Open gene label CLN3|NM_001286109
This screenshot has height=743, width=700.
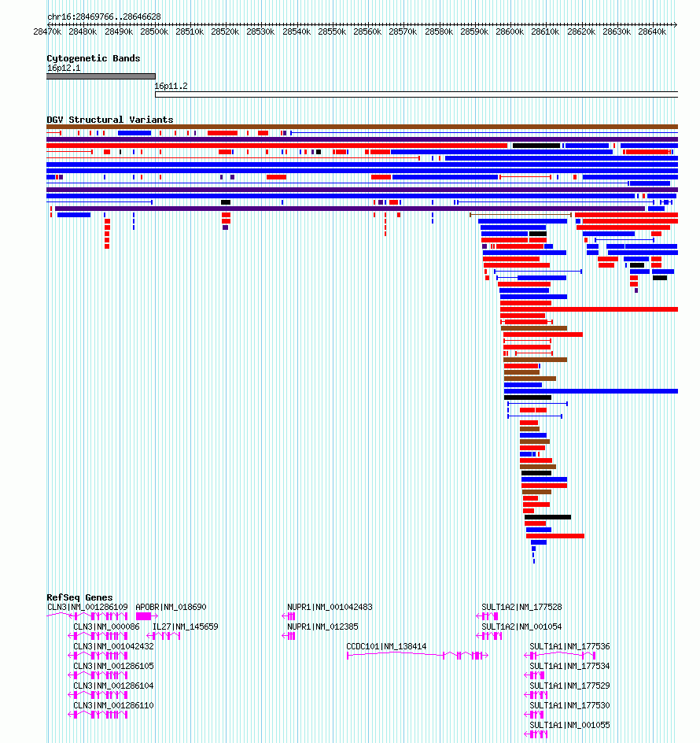click(87, 607)
